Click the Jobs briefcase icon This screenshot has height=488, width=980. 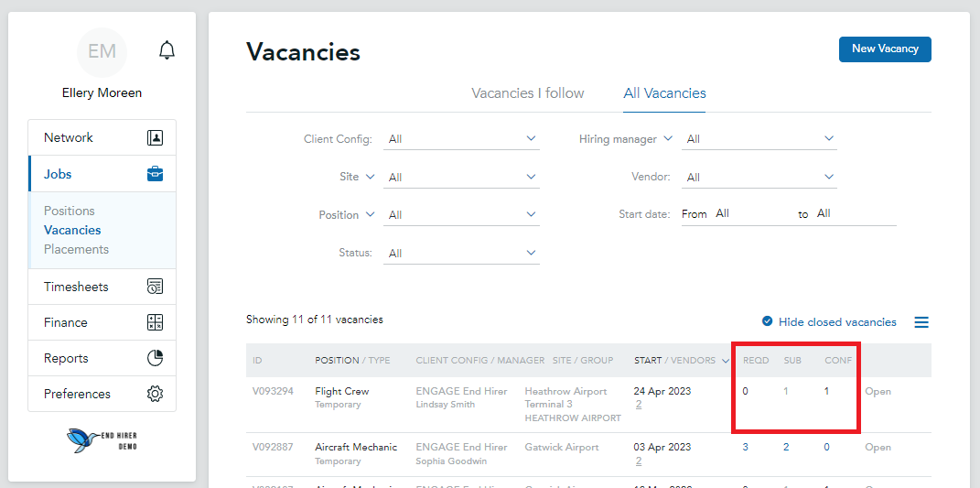coord(155,174)
